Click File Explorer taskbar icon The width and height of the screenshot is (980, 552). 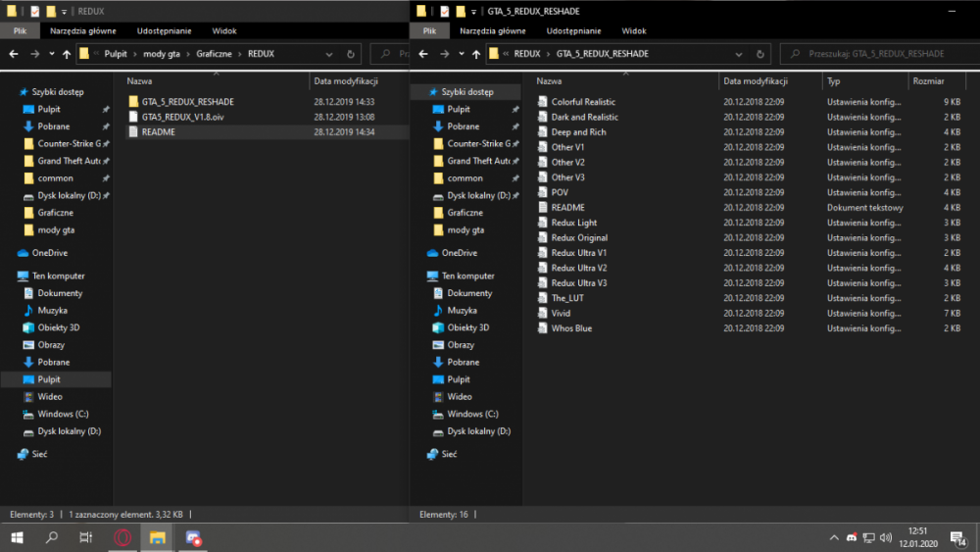pyautogui.click(x=158, y=537)
